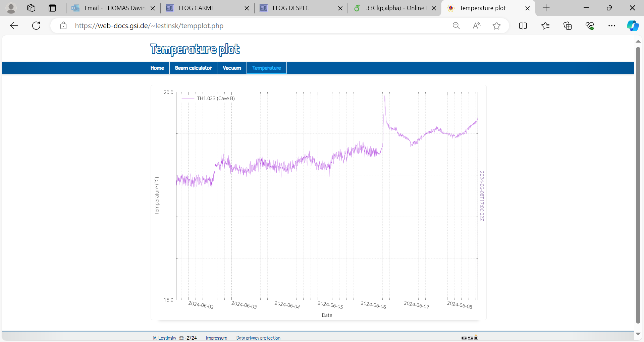Open the Favorites list
The image size is (644, 342).
[x=545, y=26]
